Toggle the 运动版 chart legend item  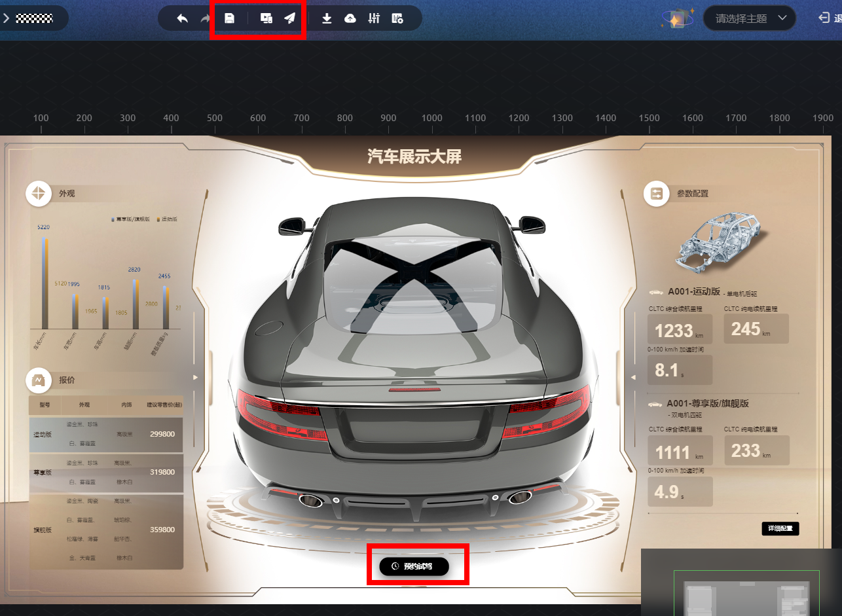pos(167,219)
